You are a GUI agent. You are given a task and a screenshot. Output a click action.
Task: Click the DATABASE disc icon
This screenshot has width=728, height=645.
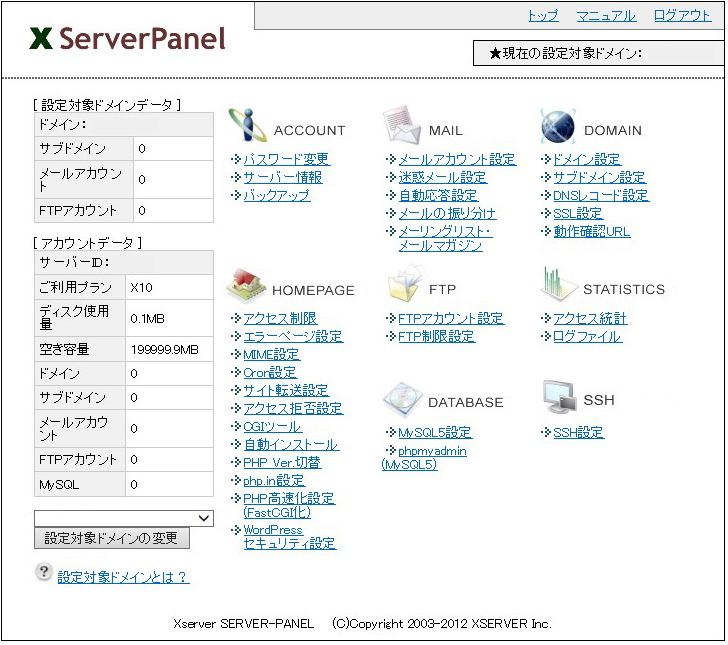coord(402,399)
